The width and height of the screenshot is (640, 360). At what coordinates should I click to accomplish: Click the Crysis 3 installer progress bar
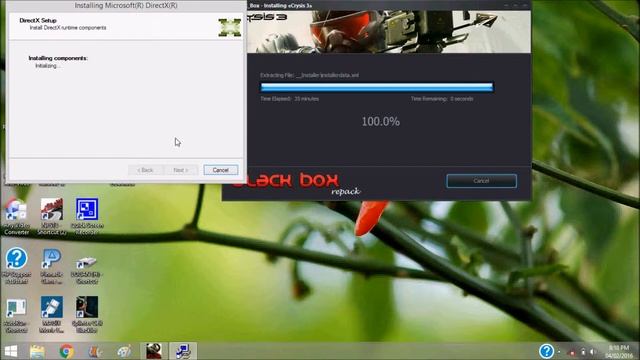(x=377, y=87)
